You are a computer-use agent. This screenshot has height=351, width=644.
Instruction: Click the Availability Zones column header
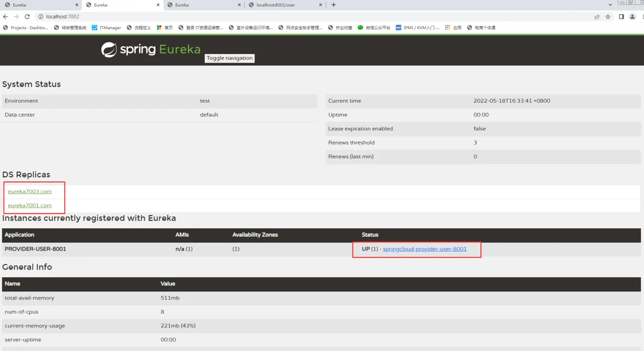[255, 235]
